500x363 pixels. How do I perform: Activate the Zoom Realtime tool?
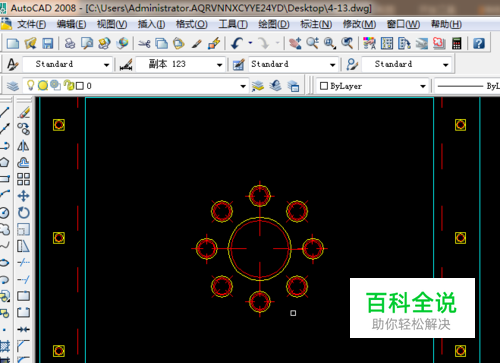coord(312,43)
